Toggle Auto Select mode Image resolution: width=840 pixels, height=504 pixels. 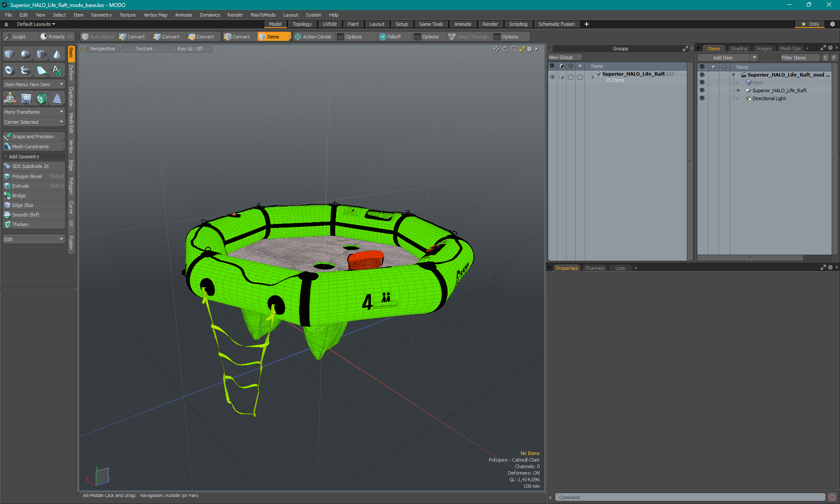[98, 37]
